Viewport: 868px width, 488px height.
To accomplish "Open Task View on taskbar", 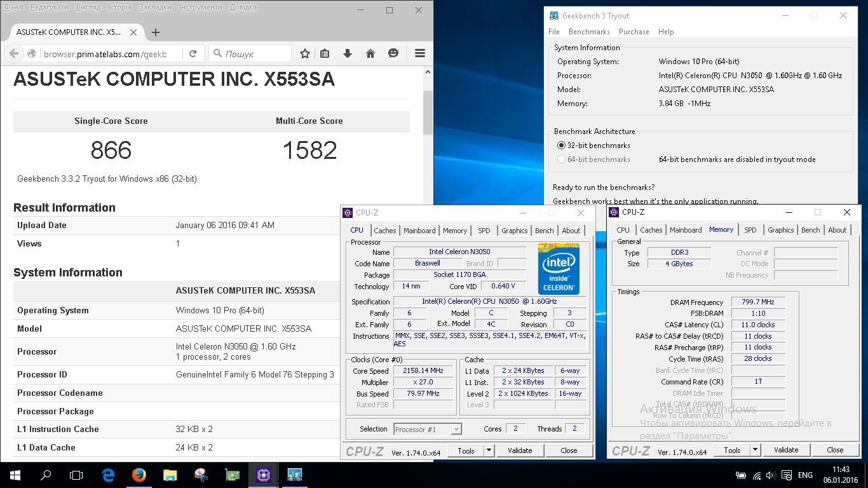I will point(76,475).
